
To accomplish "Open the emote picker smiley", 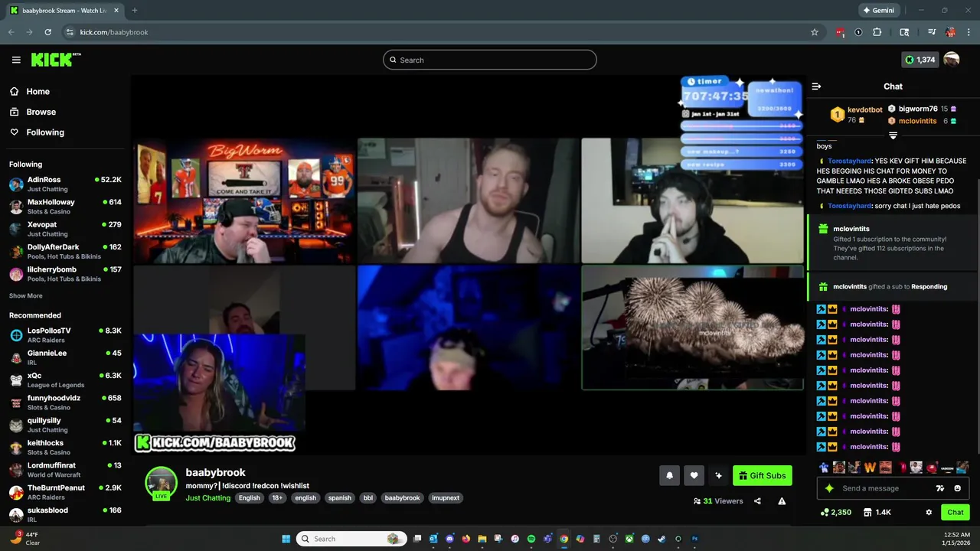I will 957,488.
